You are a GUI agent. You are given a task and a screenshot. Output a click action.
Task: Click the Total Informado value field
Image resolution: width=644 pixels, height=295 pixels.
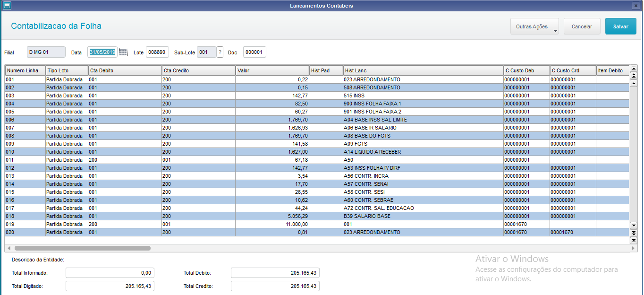click(110, 273)
